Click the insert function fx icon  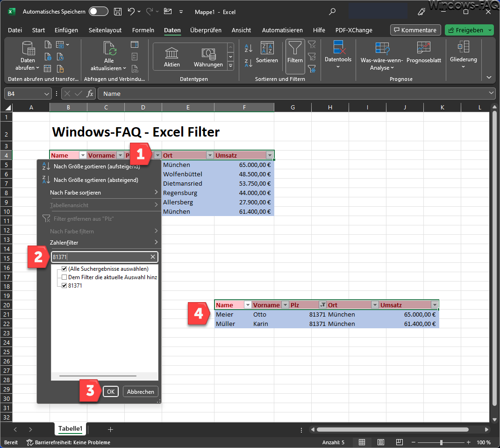90,94
